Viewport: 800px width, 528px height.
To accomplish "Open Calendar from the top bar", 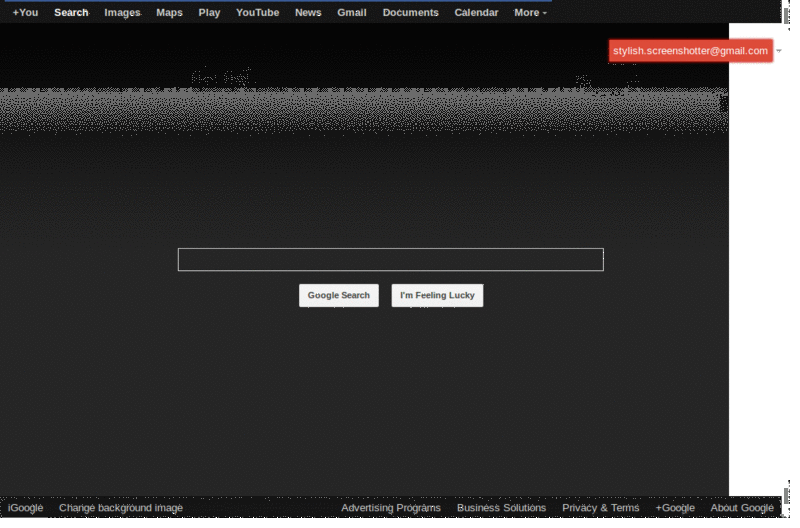I will 477,13.
